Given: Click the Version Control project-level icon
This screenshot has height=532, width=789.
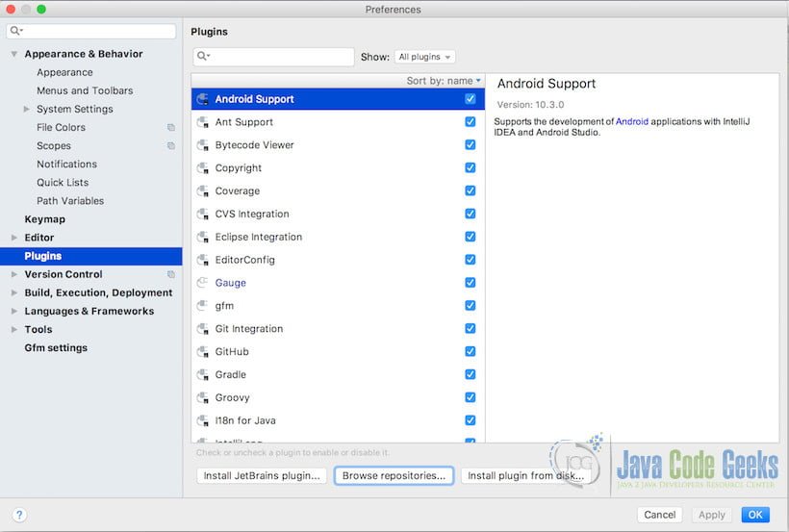Looking at the screenshot, I should (x=171, y=274).
